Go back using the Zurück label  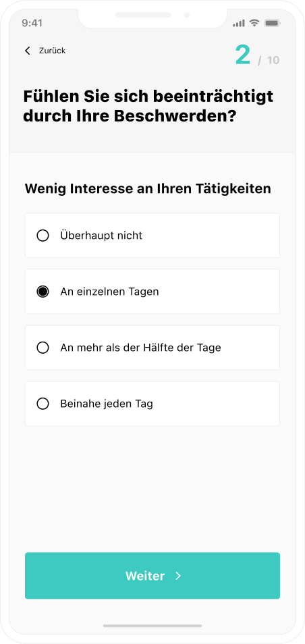(52, 51)
